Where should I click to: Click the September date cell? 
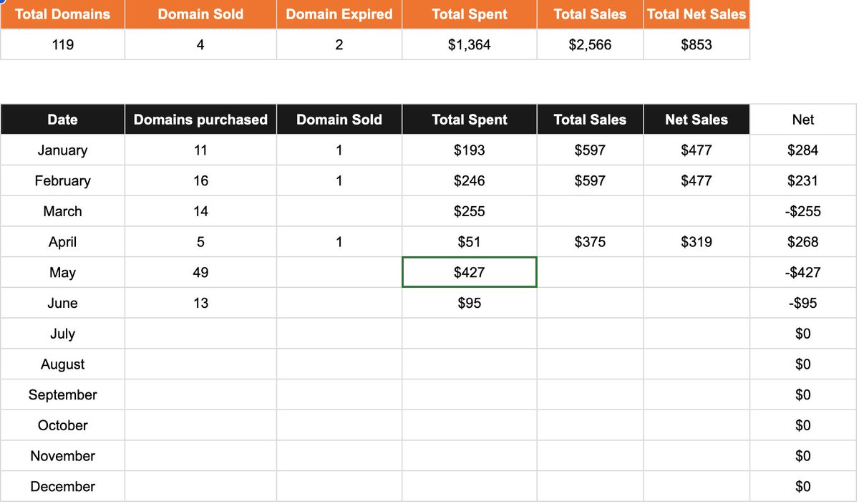[x=62, y=394]
